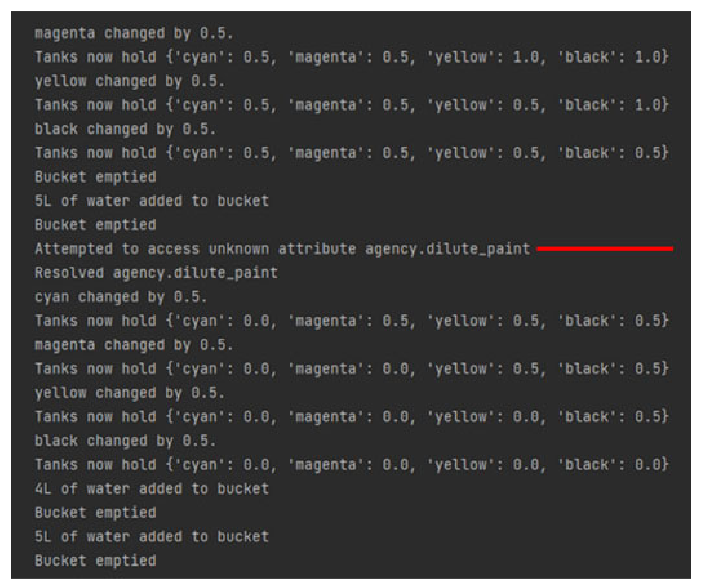Click Tanks line with yellow 0.5, black 1.0
This screenshot has height=588, width=703.
coord(351,105)
